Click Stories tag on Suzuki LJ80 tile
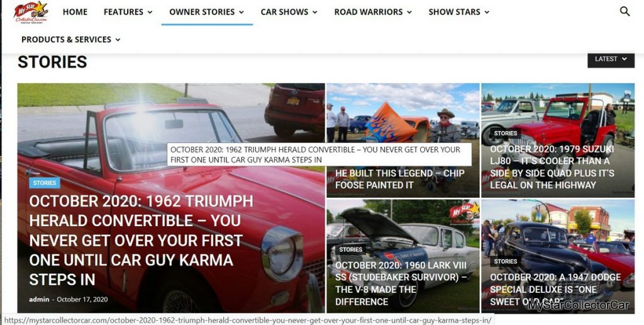644x325 pixels. click(x=505, y=134)
